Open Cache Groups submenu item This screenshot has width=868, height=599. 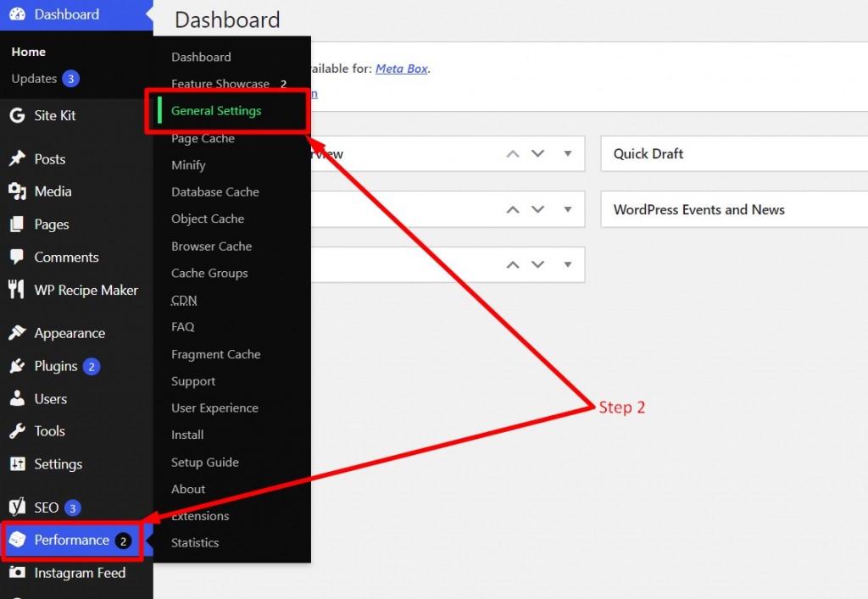click(x=209, y=273)
